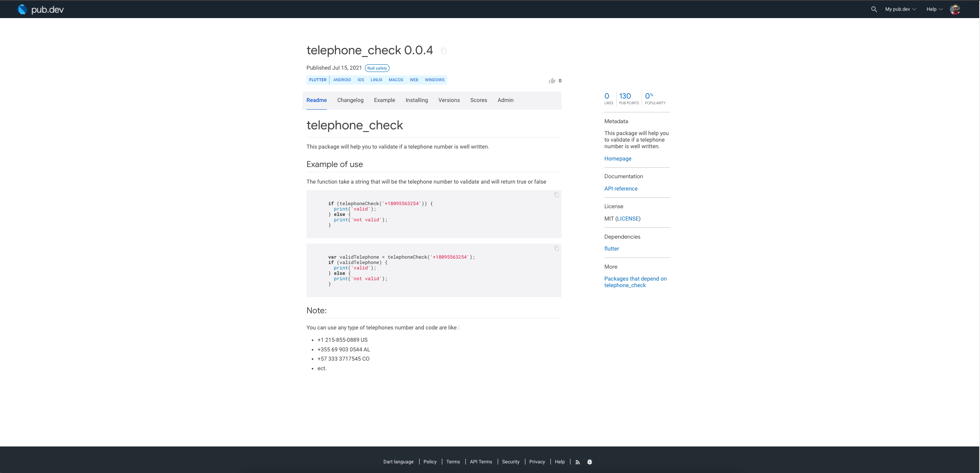980x473 pixels.
Task: Copy package name using title copy icon
Action: pos(443,51)
